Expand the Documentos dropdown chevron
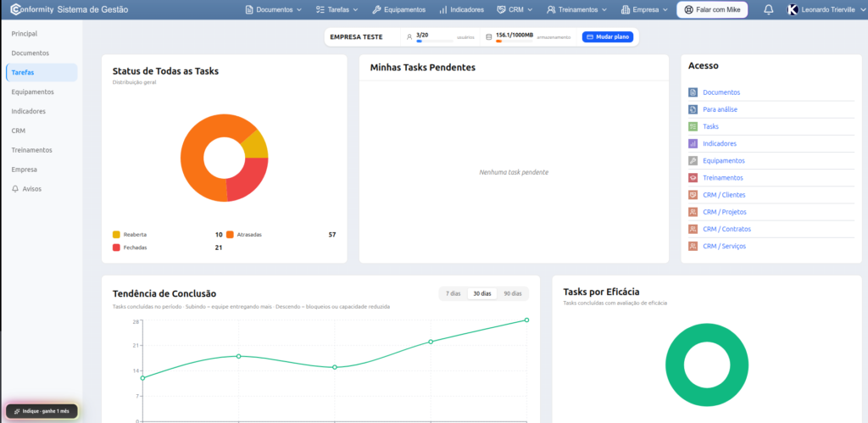Image resolution: width=868 pixels, height=423 pixels. 299,10
